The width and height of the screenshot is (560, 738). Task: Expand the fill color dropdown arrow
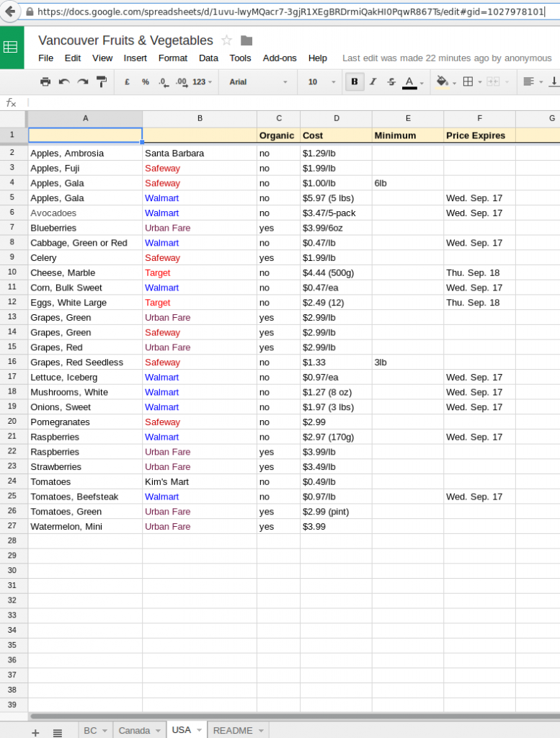point(454,83)
